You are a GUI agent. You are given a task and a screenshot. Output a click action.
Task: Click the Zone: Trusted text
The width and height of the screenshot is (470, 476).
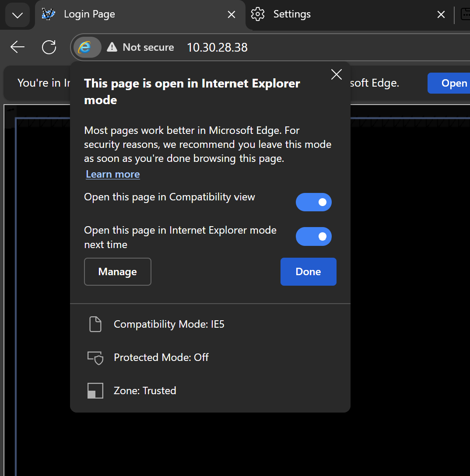145,391
